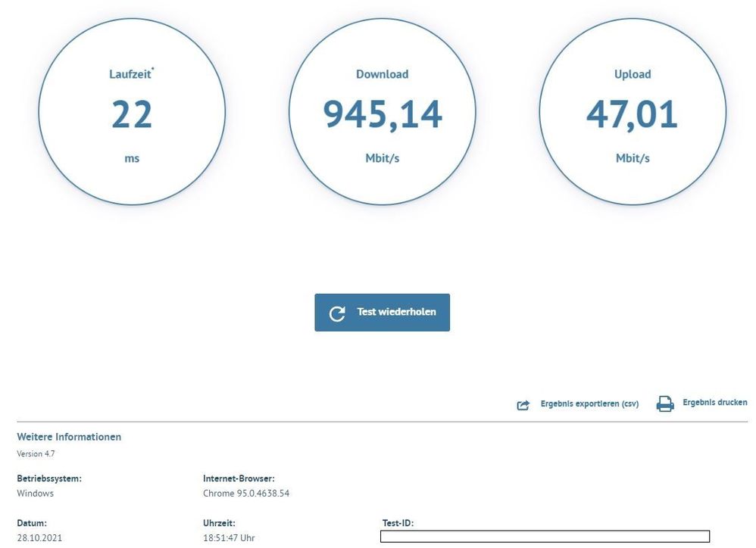This screenshot has width=756, height=548.
Task: Click the Test-ID label
Action: [x=398, y=523]
